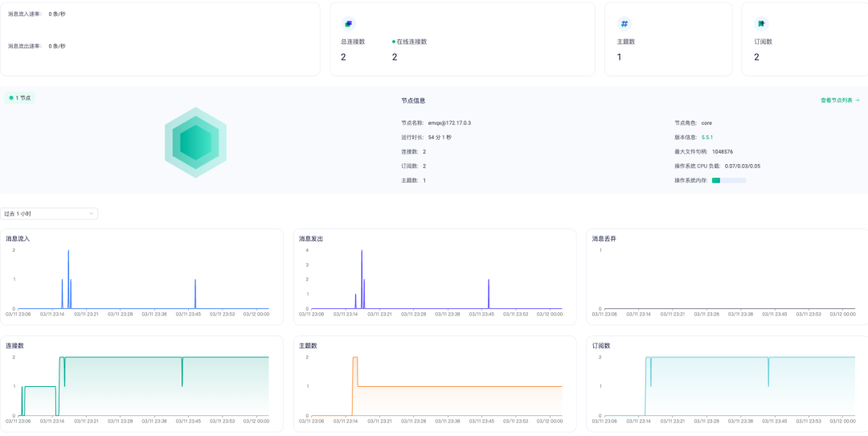Expand the time range chevron arrow
This screenshot has height=436, width=868.
click(x=92, y=213)
